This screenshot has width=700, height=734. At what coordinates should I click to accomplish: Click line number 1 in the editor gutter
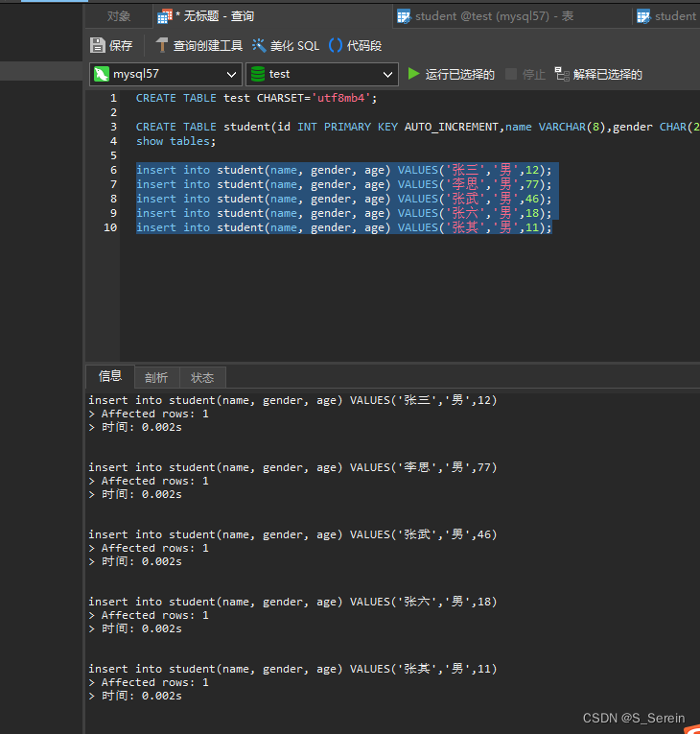coord(113,98)
